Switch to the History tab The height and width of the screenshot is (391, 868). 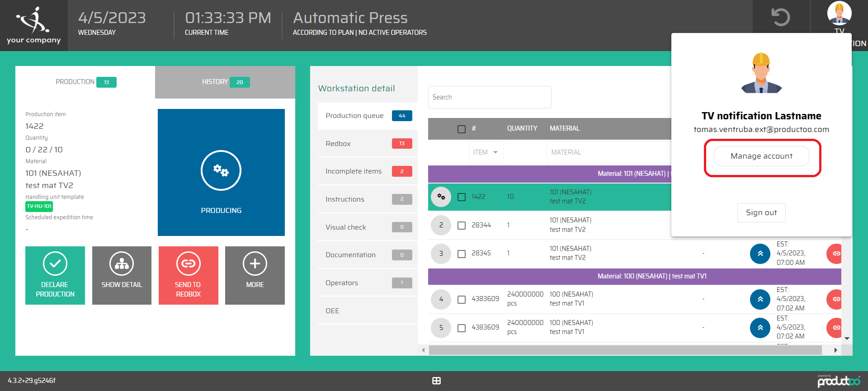point(225,82)
